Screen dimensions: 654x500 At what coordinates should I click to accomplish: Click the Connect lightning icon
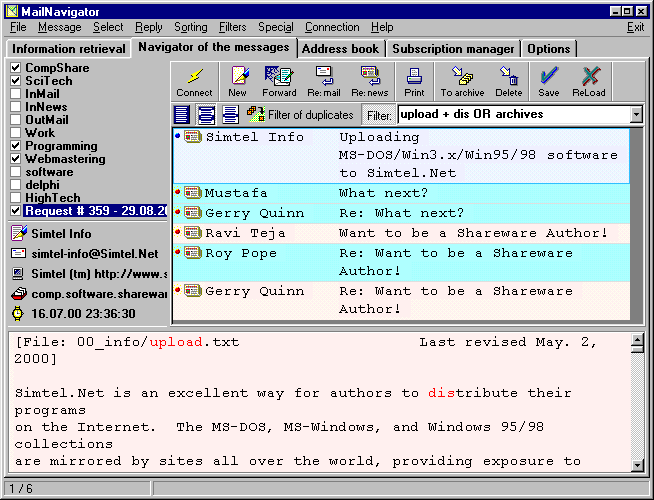(x=194, y=81)
